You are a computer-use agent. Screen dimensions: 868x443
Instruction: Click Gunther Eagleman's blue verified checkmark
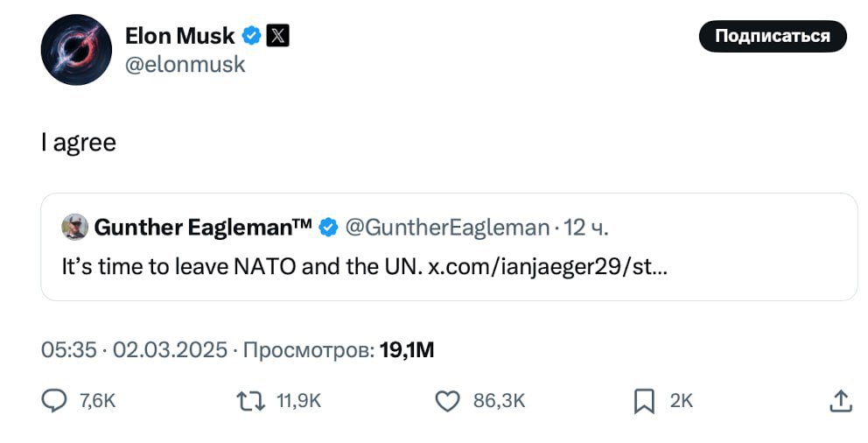pos(329,228)
